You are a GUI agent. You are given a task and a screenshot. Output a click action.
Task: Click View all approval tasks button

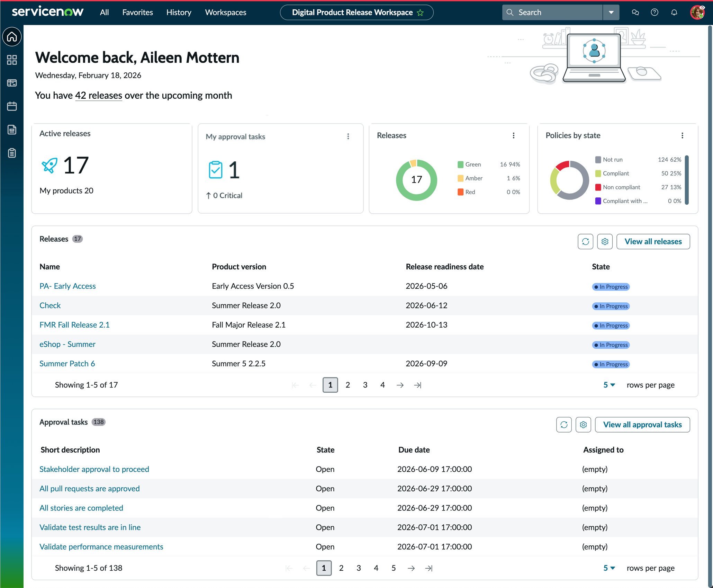pos(642,425)
